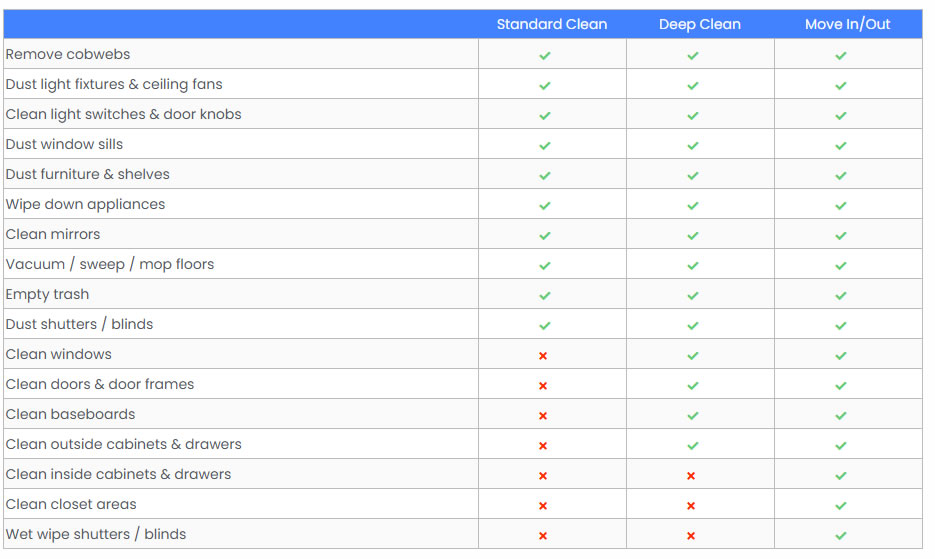Click Deep Clean checkmark for outside cabinets
This screenshot has height=559, width=935.
[x=693, y=445]
